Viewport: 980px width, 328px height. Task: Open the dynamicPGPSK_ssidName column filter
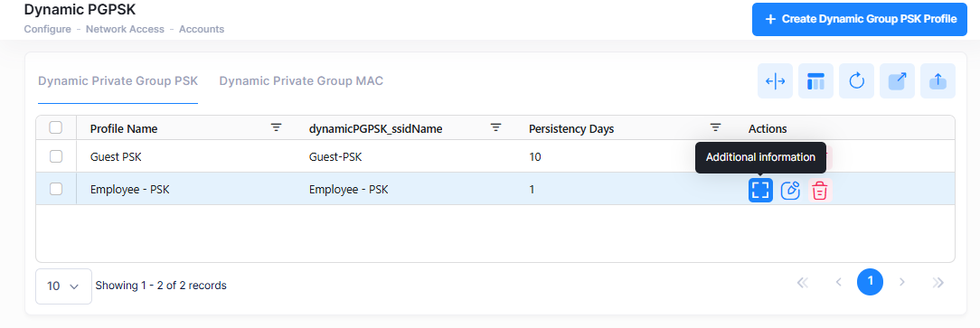click(x=495, y=127)
